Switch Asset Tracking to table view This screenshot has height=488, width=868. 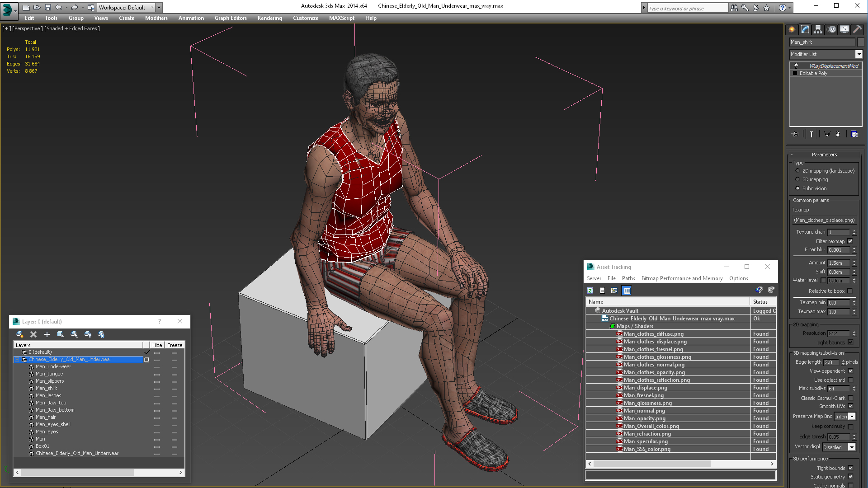pos(627,291)
